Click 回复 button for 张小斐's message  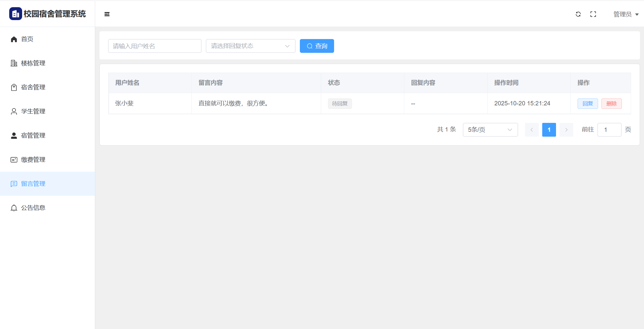588,104
